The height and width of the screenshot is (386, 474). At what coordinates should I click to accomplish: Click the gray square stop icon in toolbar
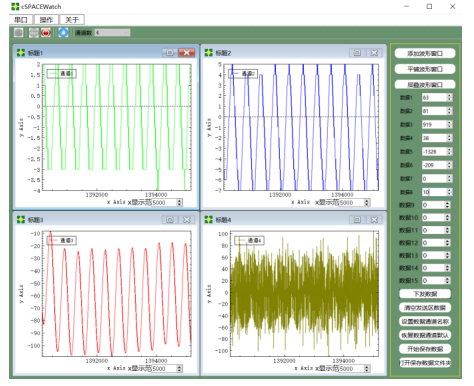pyautogui.click(x=19, y=33)
